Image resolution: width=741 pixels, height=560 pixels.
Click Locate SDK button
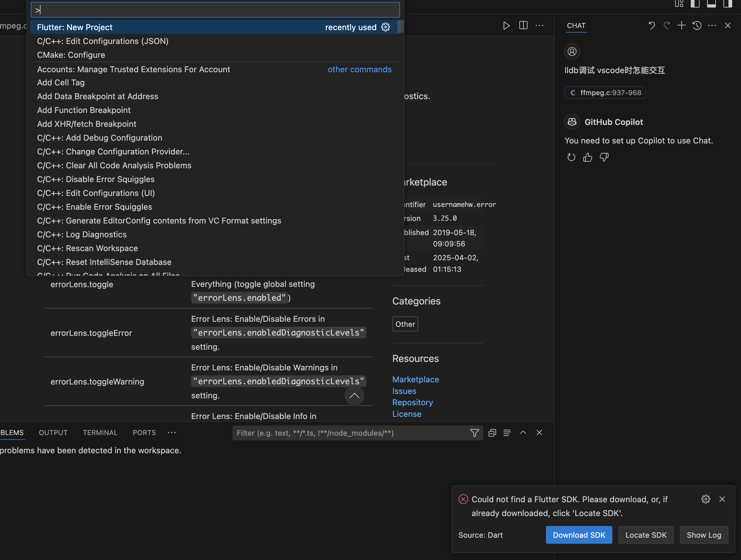coord(646,535)
